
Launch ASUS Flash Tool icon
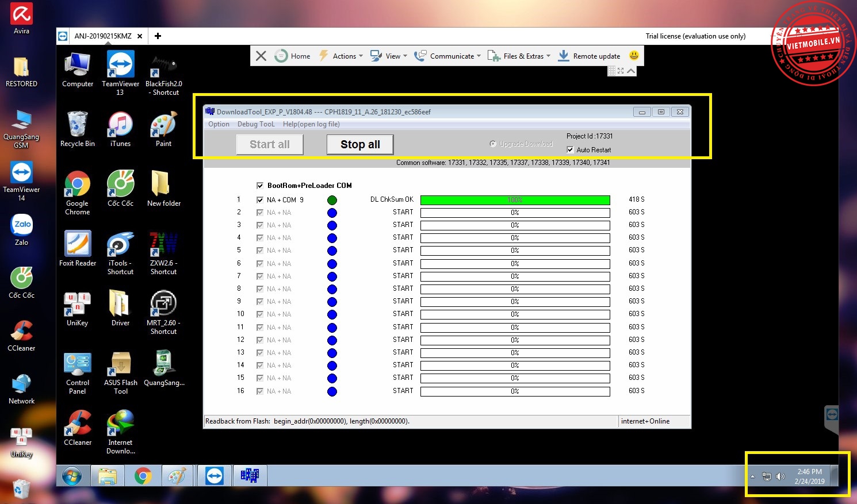[120, 372]
